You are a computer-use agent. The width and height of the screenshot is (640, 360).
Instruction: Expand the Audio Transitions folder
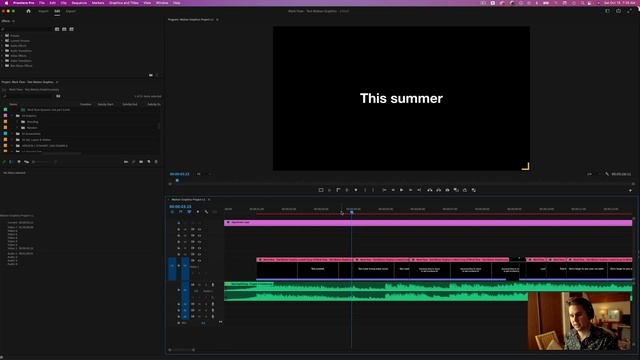click(x=2, y=51)
